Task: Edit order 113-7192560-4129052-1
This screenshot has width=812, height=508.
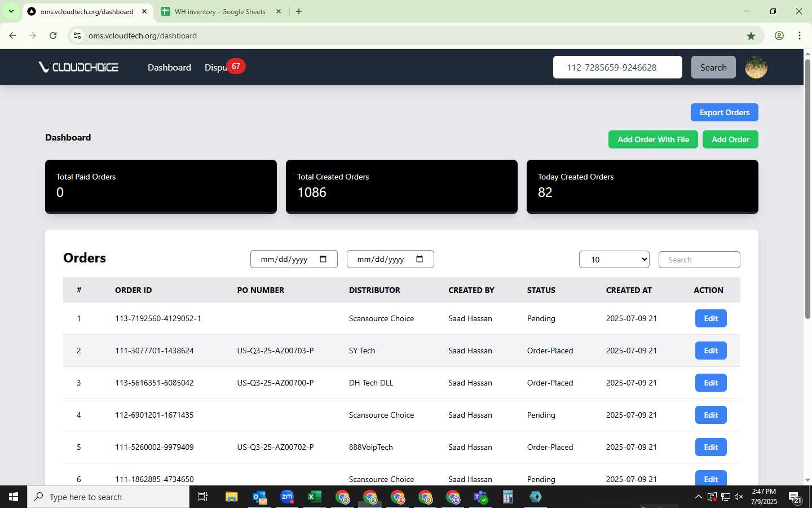Action: [x=710, y=318]
